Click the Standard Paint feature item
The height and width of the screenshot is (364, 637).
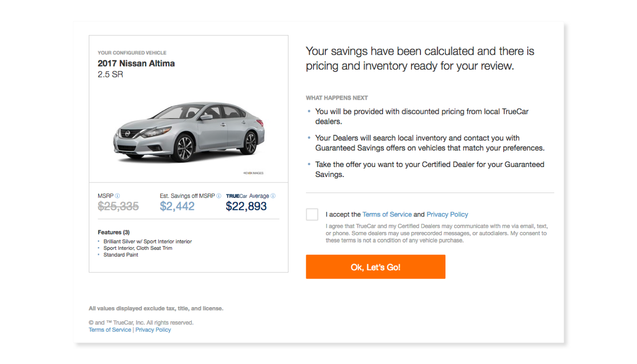[x=121, y=255]
